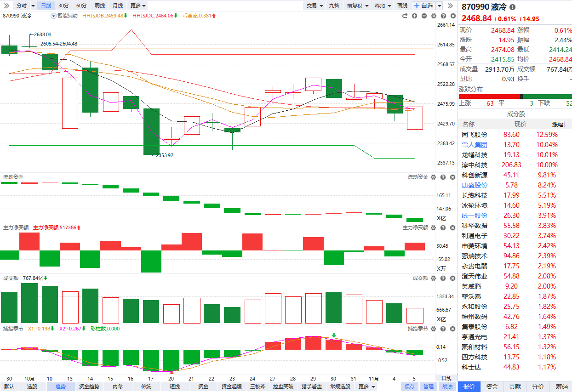This screenshot has height=392, width=572.
Task: Open main chart indicator settings gear
Action: click(433, 16)
